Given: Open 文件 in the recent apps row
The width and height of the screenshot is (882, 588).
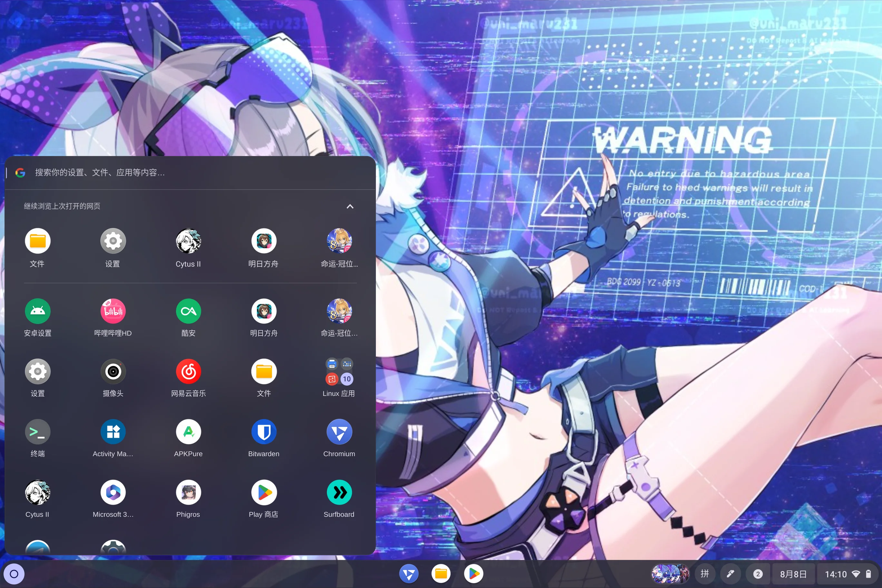Looking at the screenshot, I should click(x=37, y=241).
